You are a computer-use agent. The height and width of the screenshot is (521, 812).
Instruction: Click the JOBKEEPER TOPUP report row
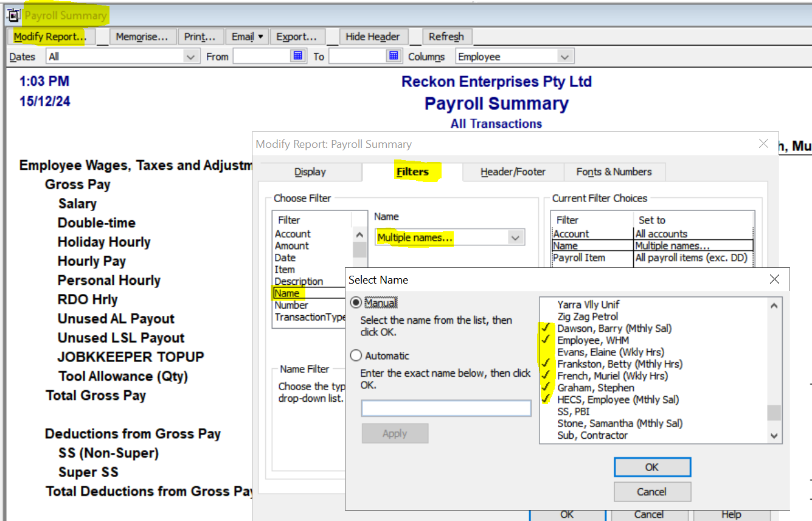click(131, 357)
